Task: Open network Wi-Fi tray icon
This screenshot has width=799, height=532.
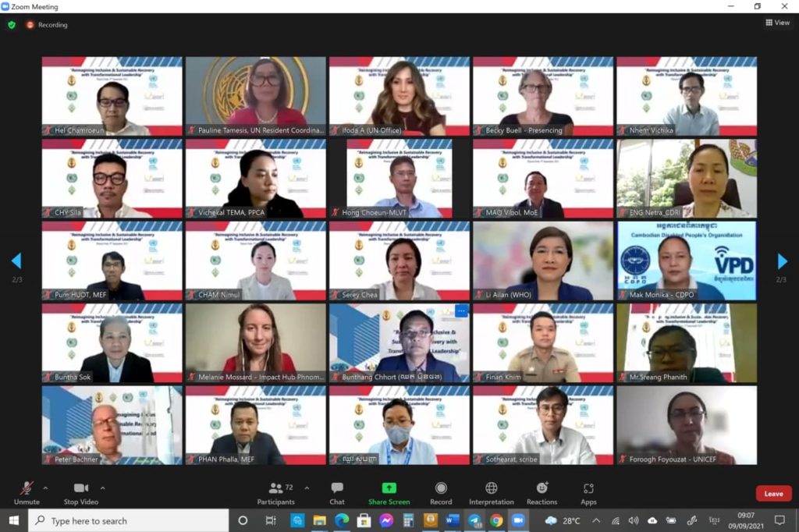Action: (x=616, y=520)
